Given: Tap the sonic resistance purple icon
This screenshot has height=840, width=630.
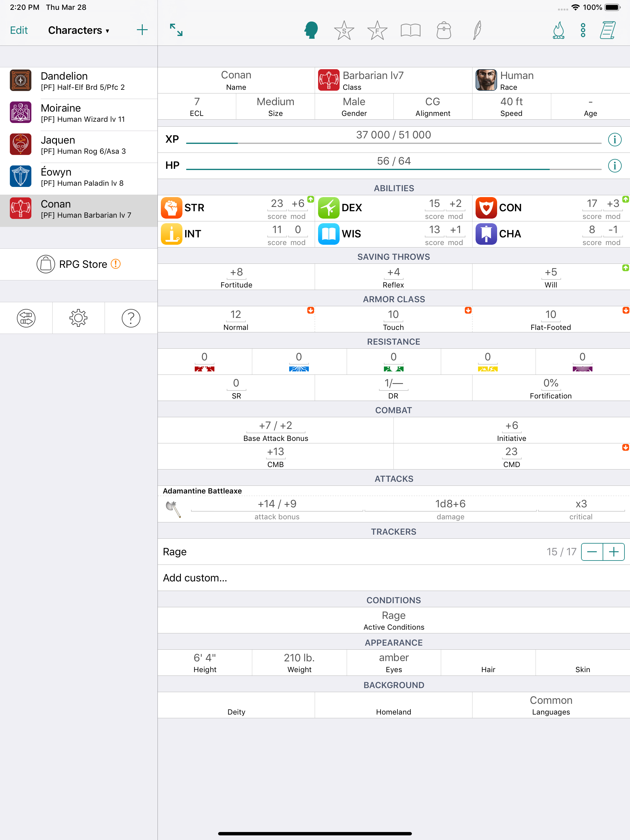Looking at the screenshot, I should pyautogui.click(x=582, y=369).
